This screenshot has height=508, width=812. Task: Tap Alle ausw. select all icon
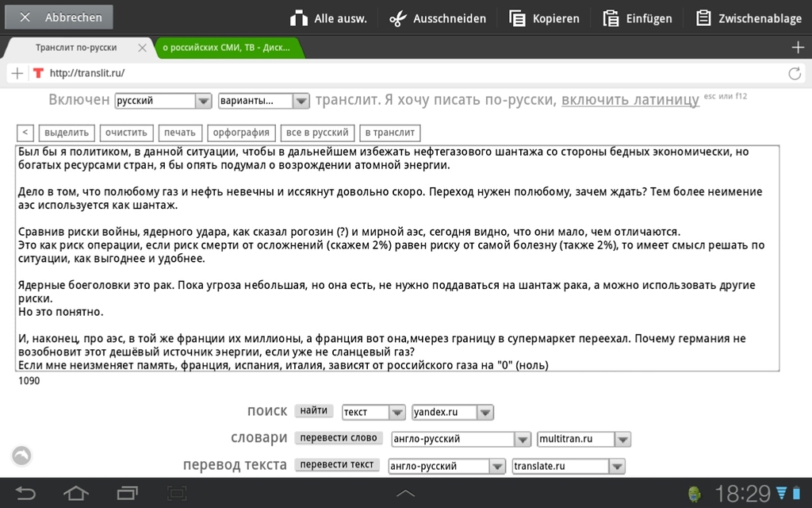click(299, 18)
